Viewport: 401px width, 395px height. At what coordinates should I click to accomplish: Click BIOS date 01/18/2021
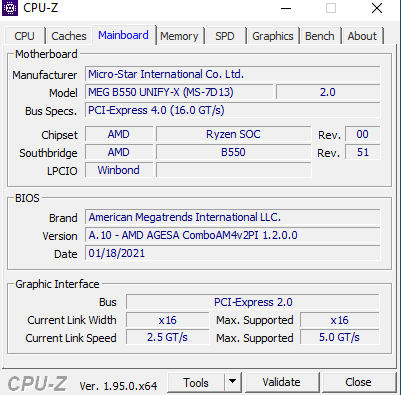pyautogui.click(x=233, y=253)
